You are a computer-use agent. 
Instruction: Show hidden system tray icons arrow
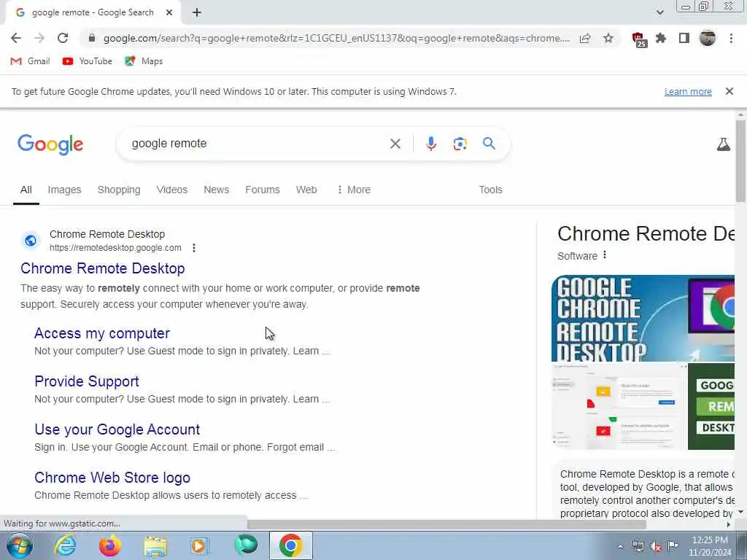point(620,547)
